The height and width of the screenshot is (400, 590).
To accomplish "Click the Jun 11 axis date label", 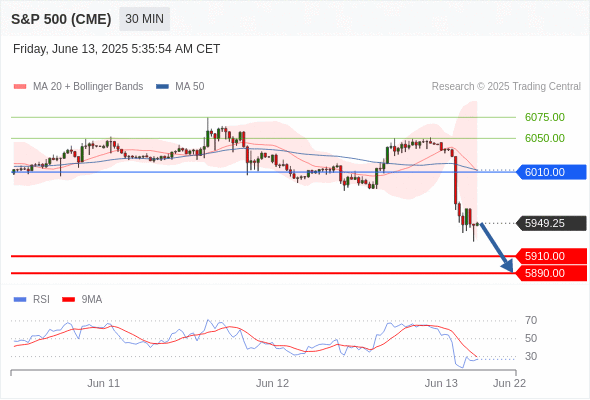I will click(x=103, y=383).
